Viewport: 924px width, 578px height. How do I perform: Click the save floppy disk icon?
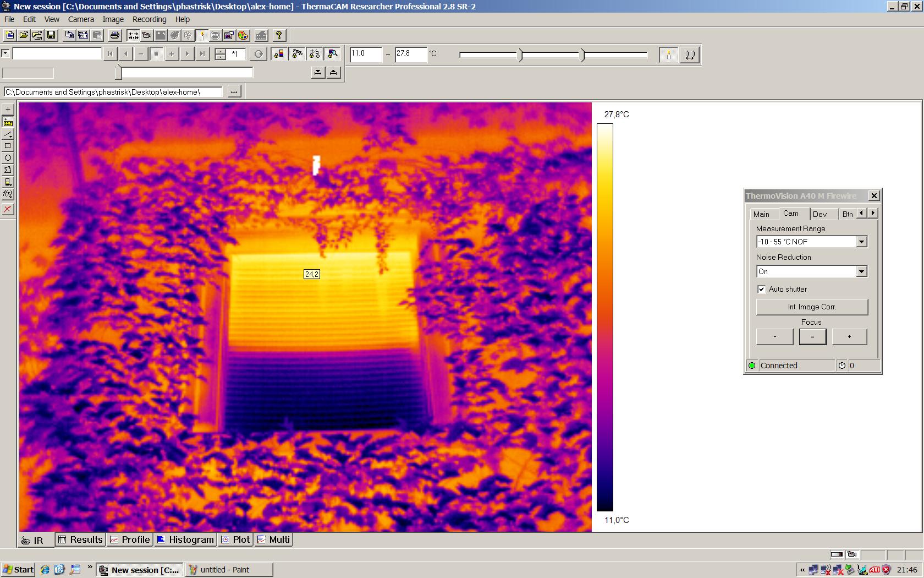click(51, 35)
